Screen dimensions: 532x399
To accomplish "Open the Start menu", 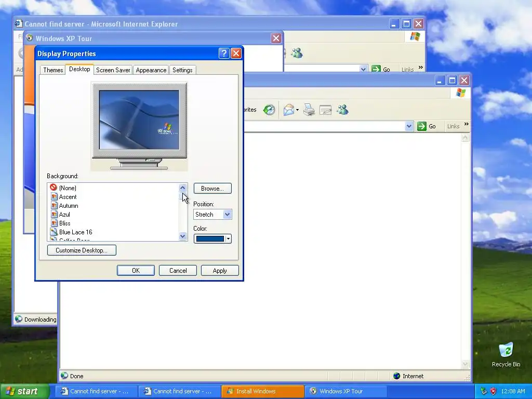I will pos(24,391).
